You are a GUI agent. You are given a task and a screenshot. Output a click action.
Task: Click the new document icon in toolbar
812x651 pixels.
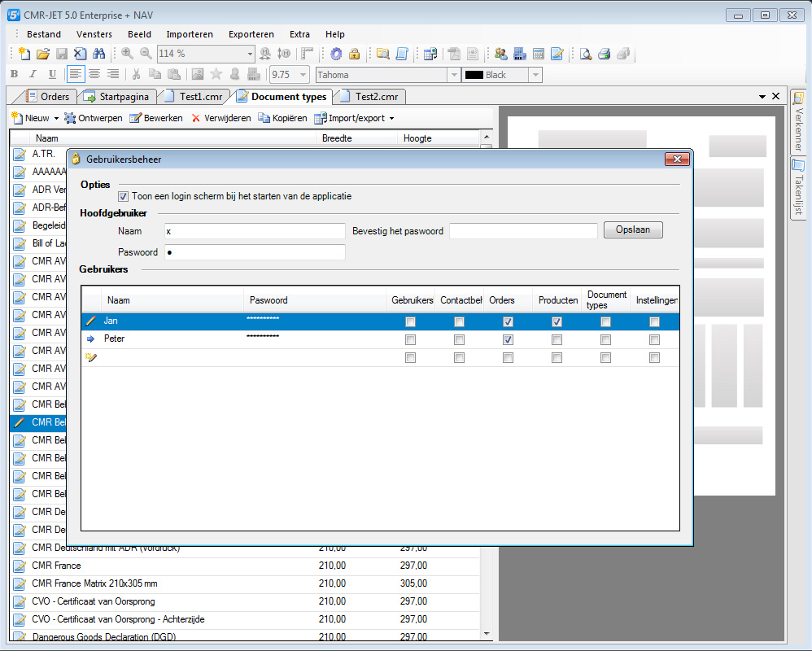(25, 54)
